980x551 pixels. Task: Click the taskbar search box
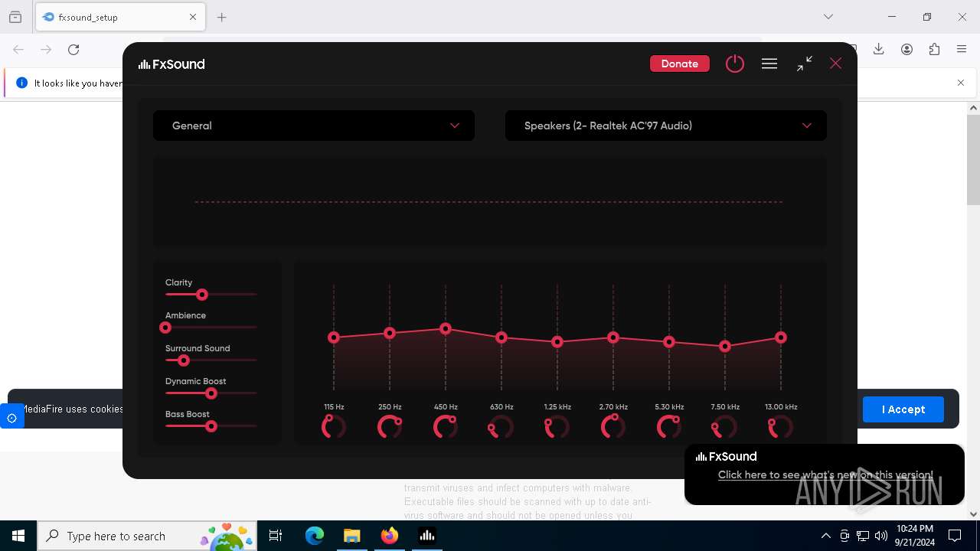pos(147,536)
